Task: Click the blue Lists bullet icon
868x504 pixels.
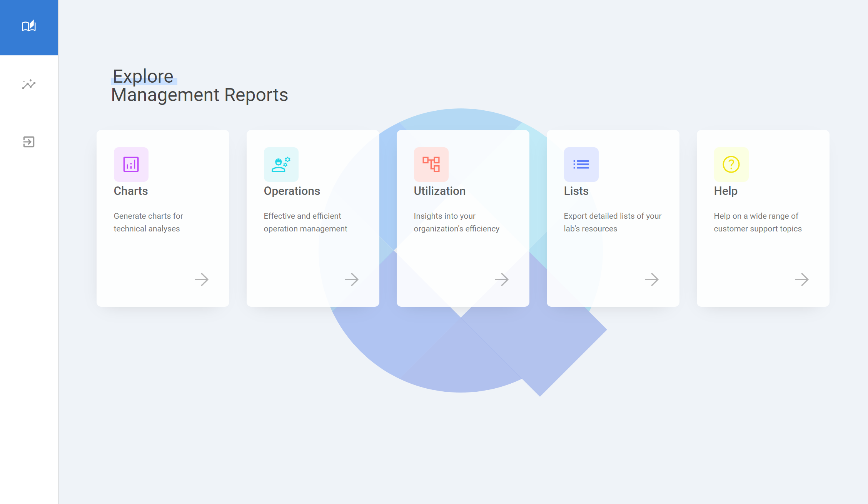Action: pyautogui.click(x=581, y=165)
